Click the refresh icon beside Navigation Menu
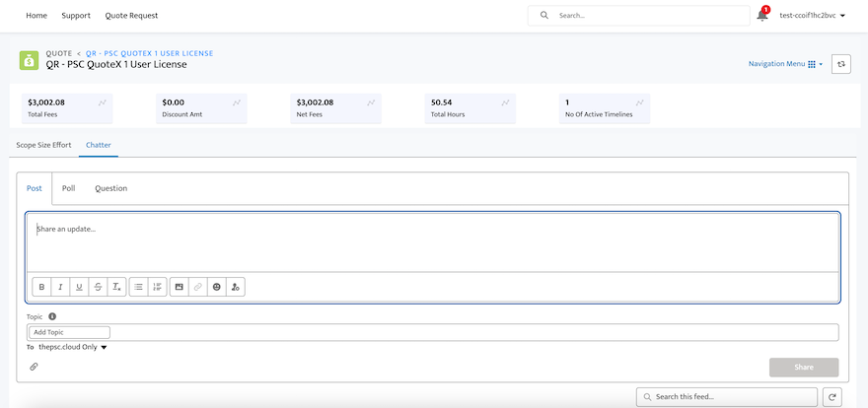 [x=840, y=64]
